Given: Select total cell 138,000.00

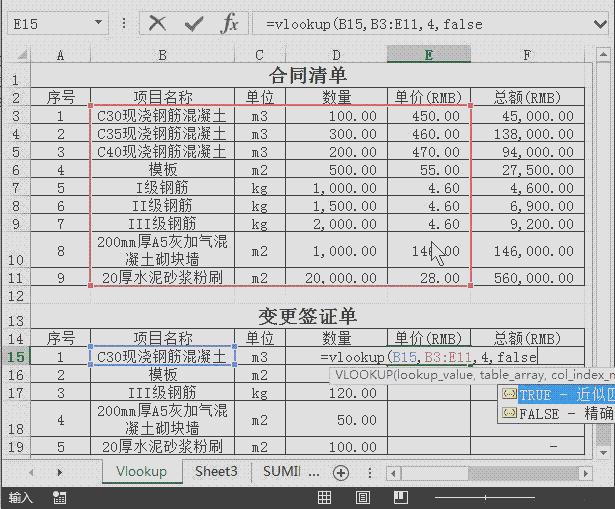Looking at the screenshot, I should (528, 134).
